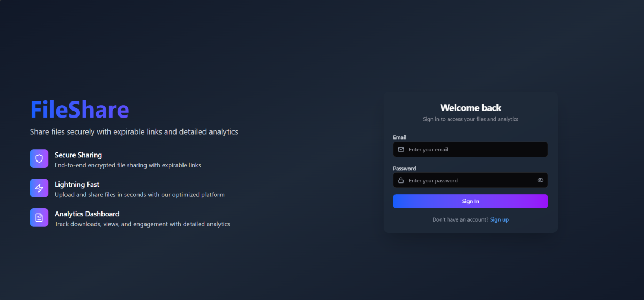644x300 pixels.
Task: Click the Welcome back heading
Action: pyautogui.click(x=471, y=108)
